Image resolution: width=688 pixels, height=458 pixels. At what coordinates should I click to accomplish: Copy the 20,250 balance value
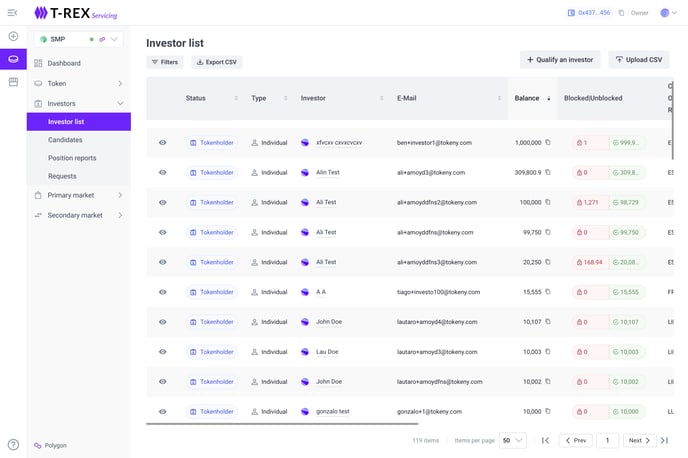point(548,261)
